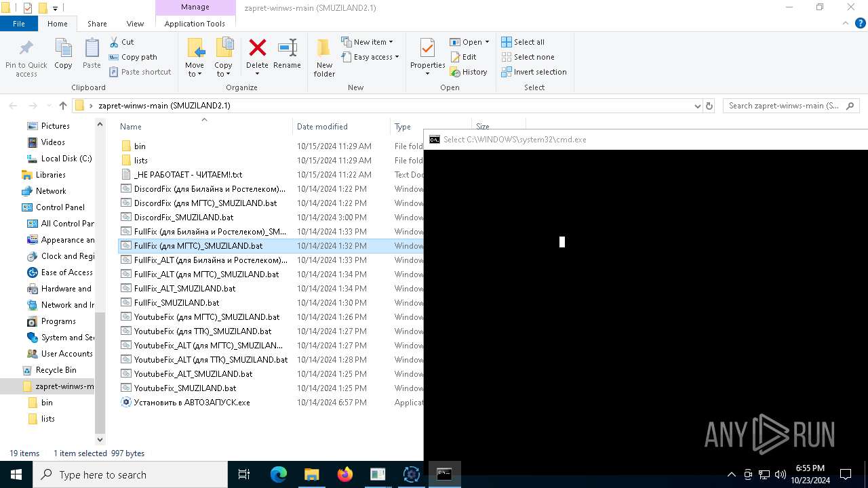Show hidden system tray icons chevron
This screenshot has width=868, height=488.
pos(731,474)
